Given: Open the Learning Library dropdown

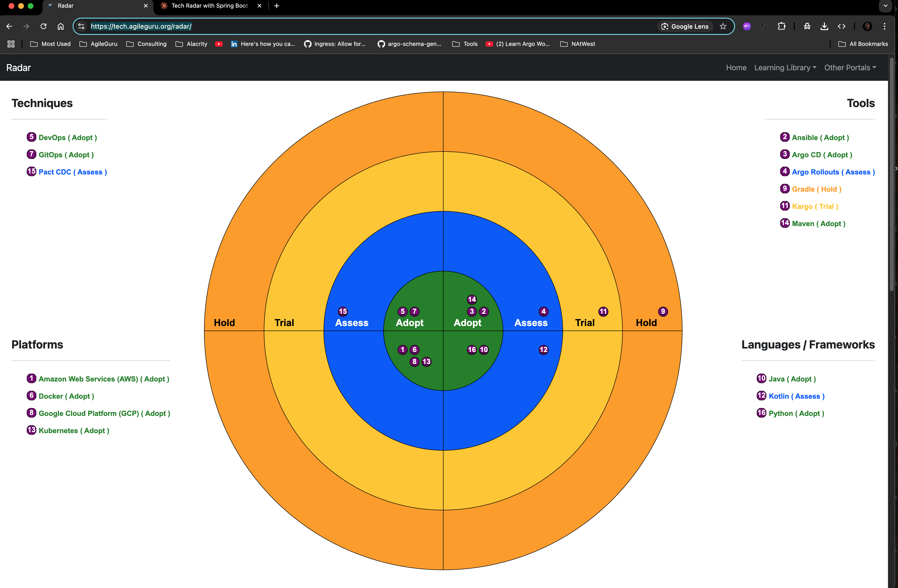Looking at the screenshot, I should (x=785, y=68).
